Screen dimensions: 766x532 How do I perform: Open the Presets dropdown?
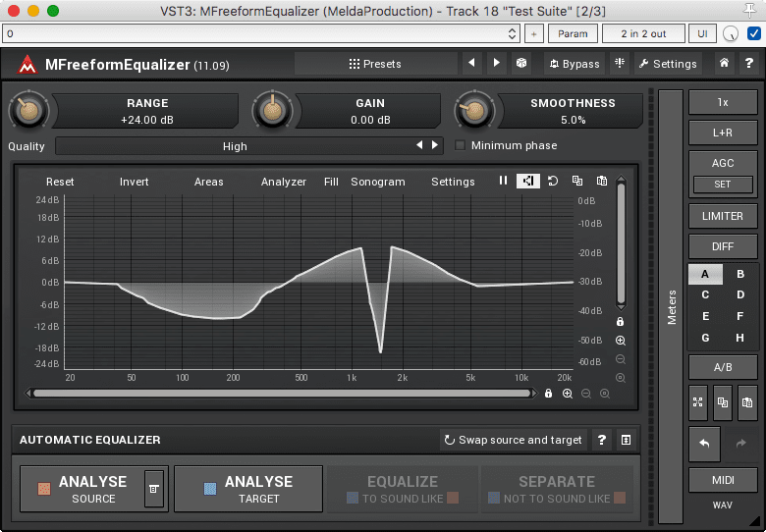(375, 64)
